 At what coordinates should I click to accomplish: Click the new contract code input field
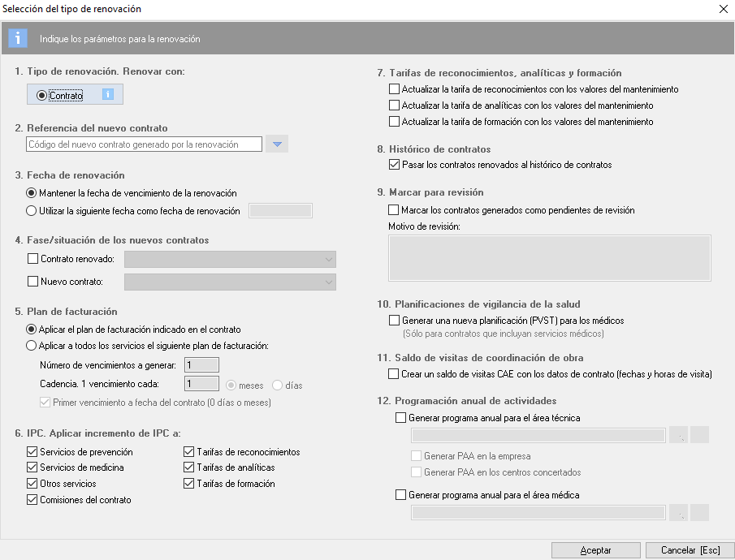tap(144, 144)
